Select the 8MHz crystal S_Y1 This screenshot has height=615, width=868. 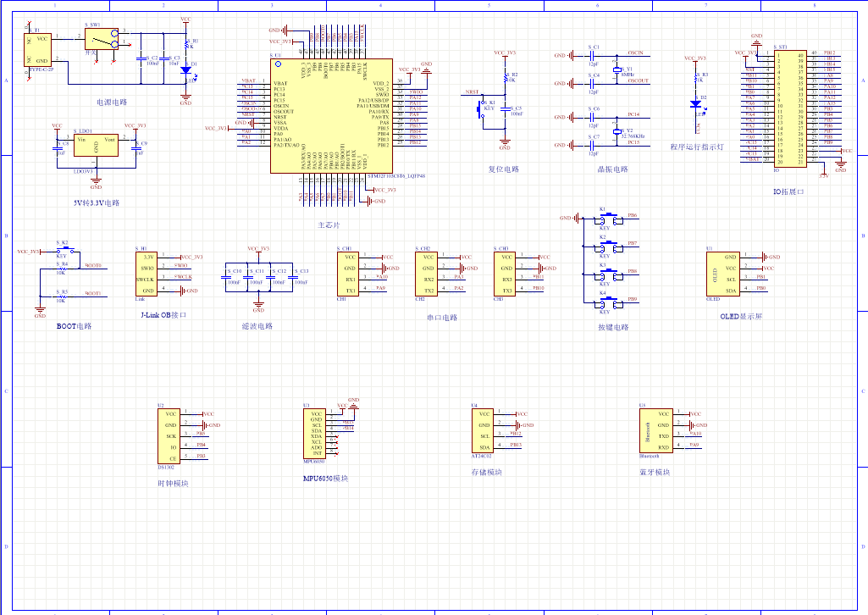(x=619, y=69)
